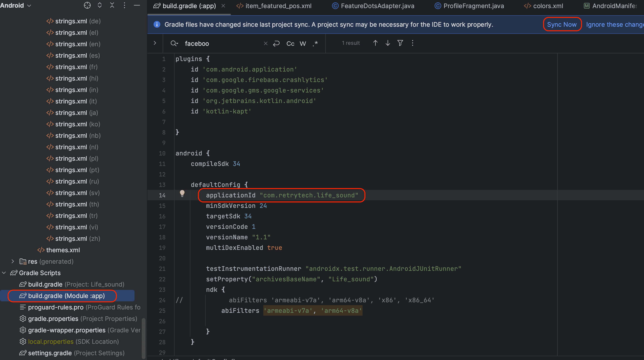Toggle Match Case (Cc) in search
Viewport: 644px width, 360px height.
click(x=290, y=43)
